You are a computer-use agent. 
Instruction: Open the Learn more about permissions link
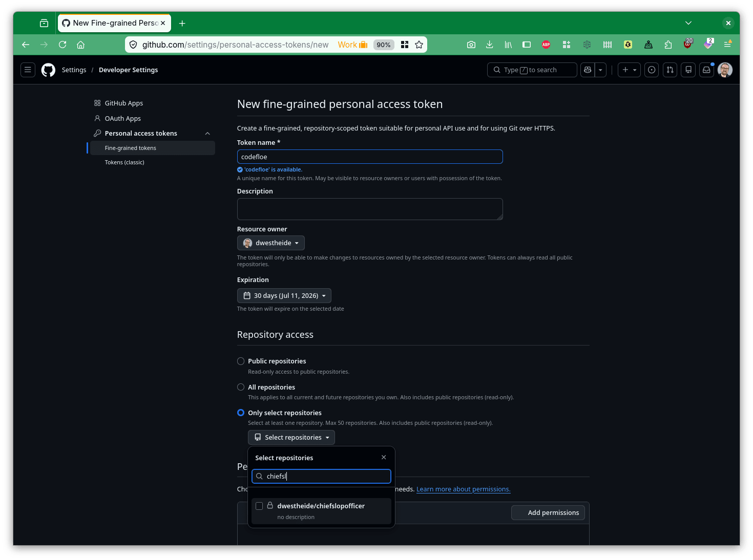tap(464, 489)
